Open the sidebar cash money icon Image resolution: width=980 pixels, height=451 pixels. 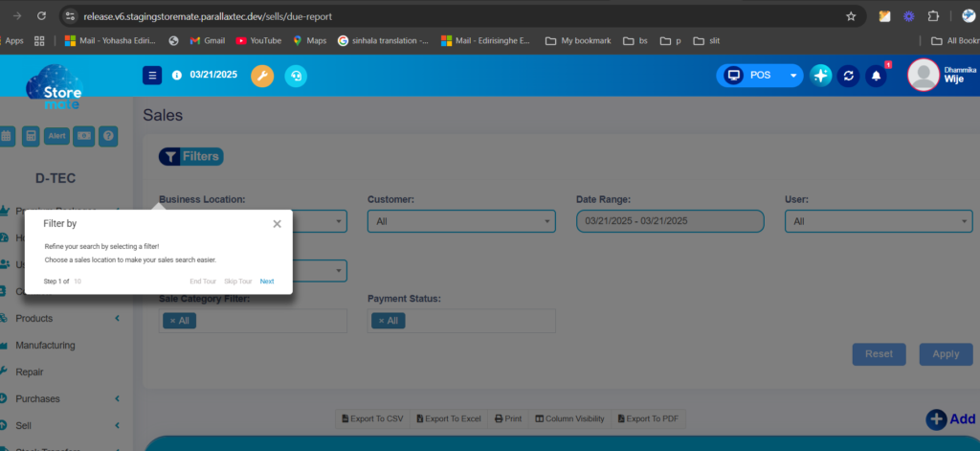84,136
